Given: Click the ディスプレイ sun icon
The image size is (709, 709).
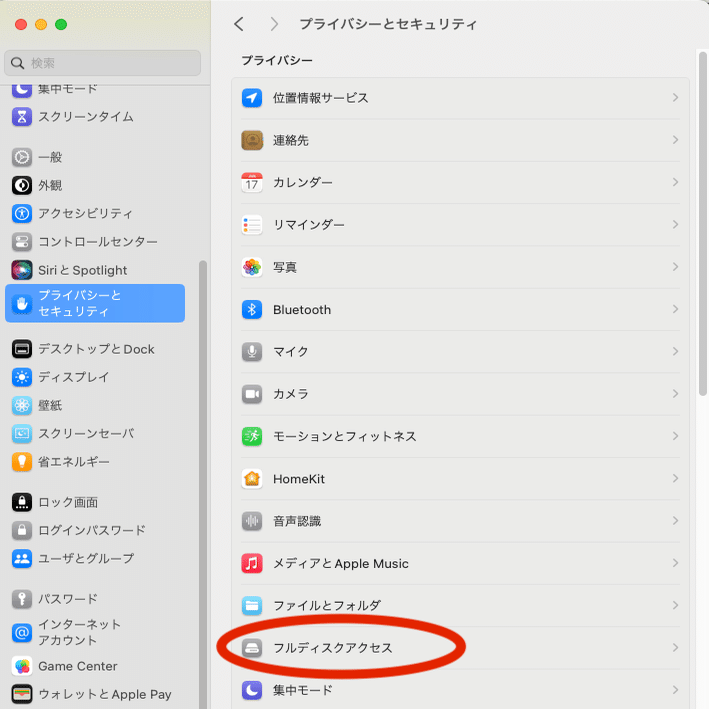Looking at the screenshot, I should tap(22, 377).
